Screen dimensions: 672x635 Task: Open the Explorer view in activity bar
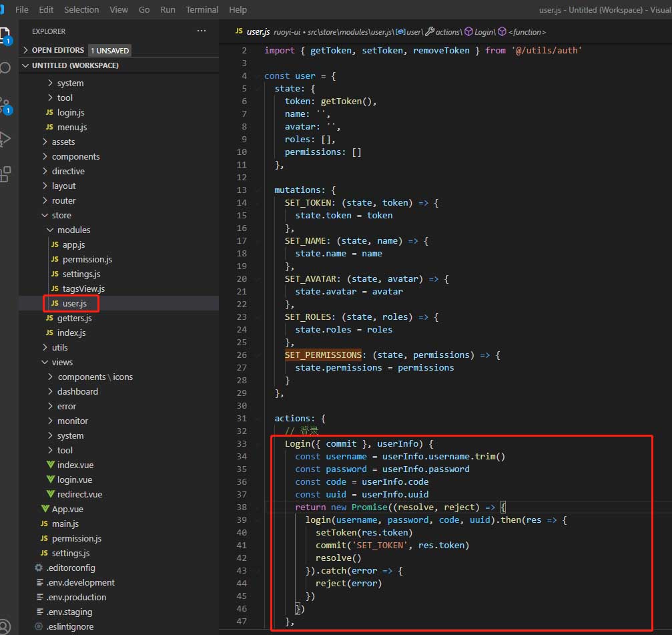5,35
